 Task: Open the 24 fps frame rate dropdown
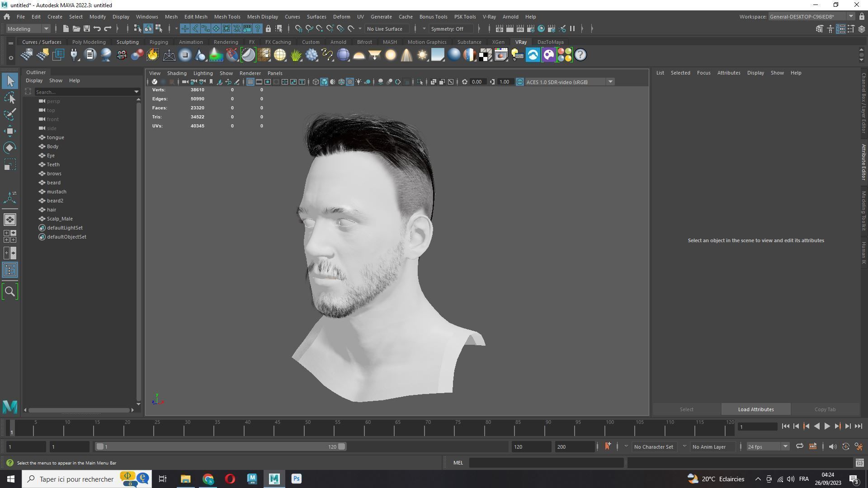pos(768,446)
